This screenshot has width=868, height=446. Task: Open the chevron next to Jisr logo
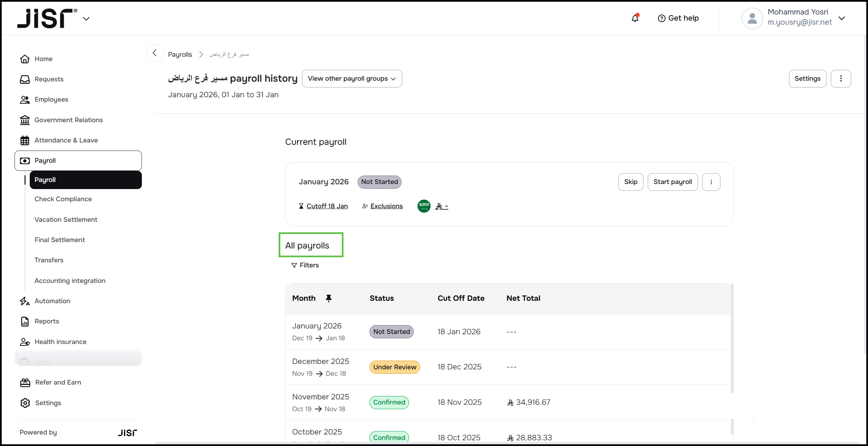click(x=86, y=19)
